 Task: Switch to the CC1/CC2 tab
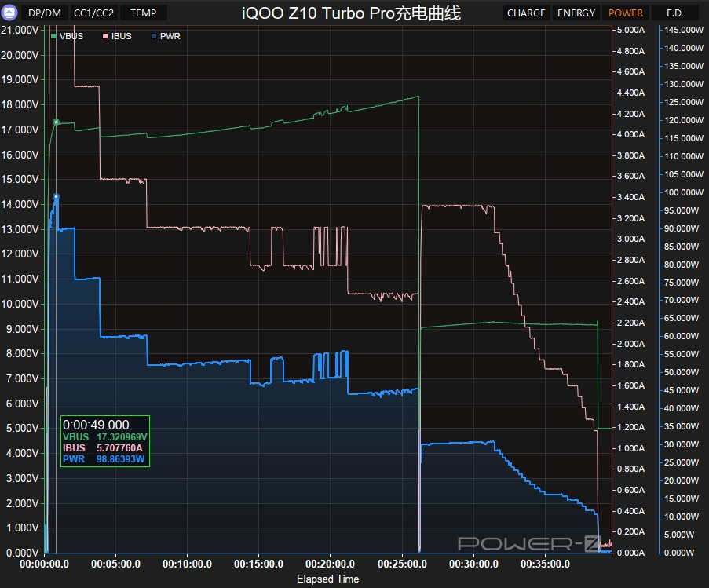93,13
